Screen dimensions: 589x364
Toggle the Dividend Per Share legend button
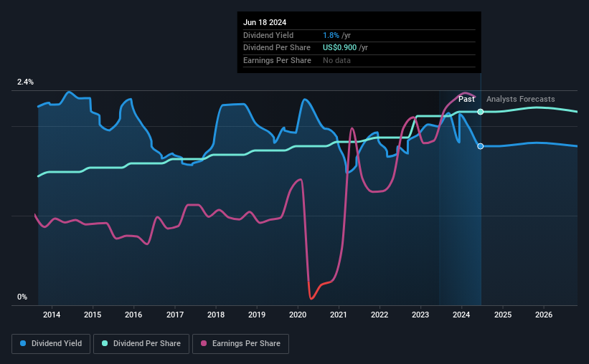[141, 344]
